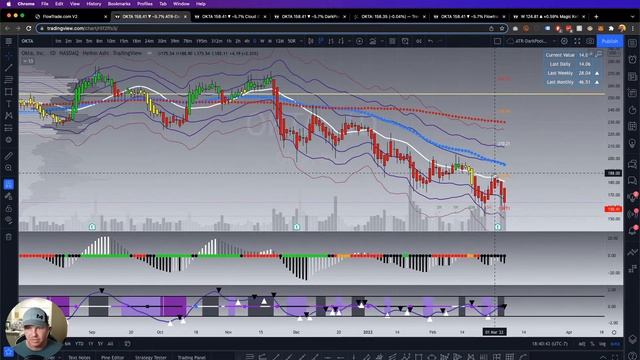
Task: Reload the page with Chrome reload button
Action: (28, 28)
